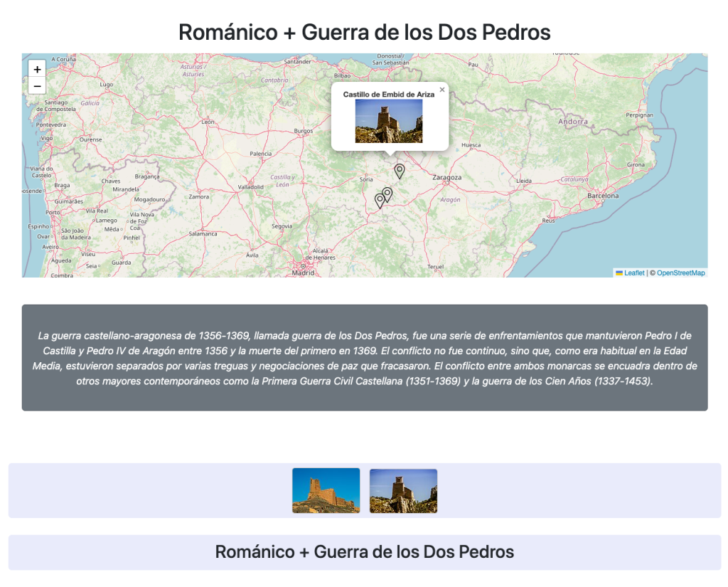Click on the Valladolid label on the map
Viewport: 728px width, 587px height.
tap(250, 186)
